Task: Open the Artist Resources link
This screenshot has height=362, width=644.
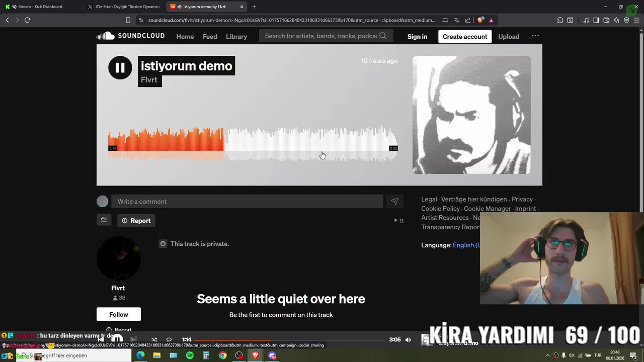Action: point(445,218)
